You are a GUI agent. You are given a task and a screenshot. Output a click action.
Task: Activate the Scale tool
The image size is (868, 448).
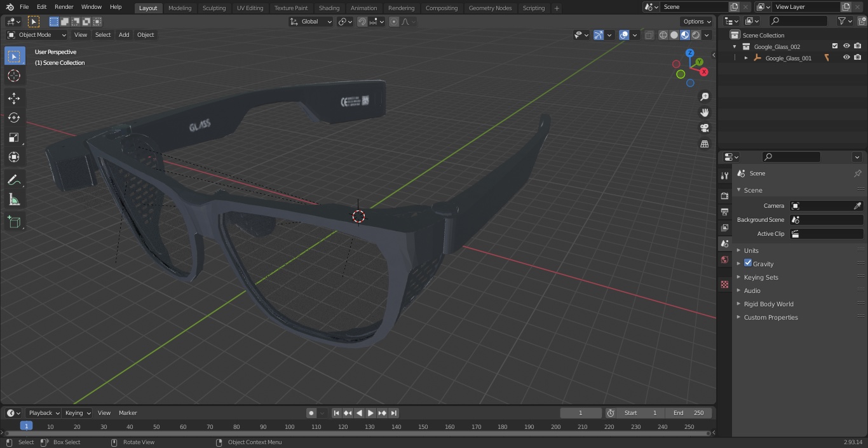tap(14, 137)
